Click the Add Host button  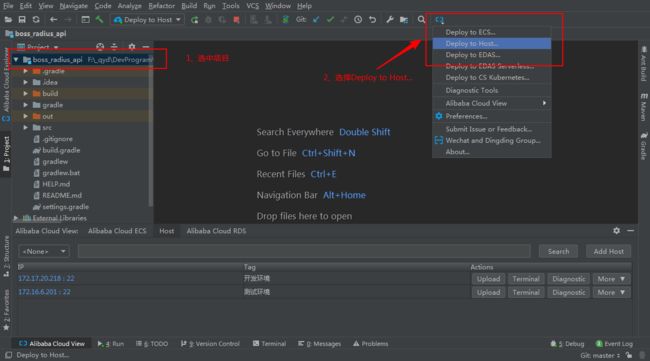609,251
